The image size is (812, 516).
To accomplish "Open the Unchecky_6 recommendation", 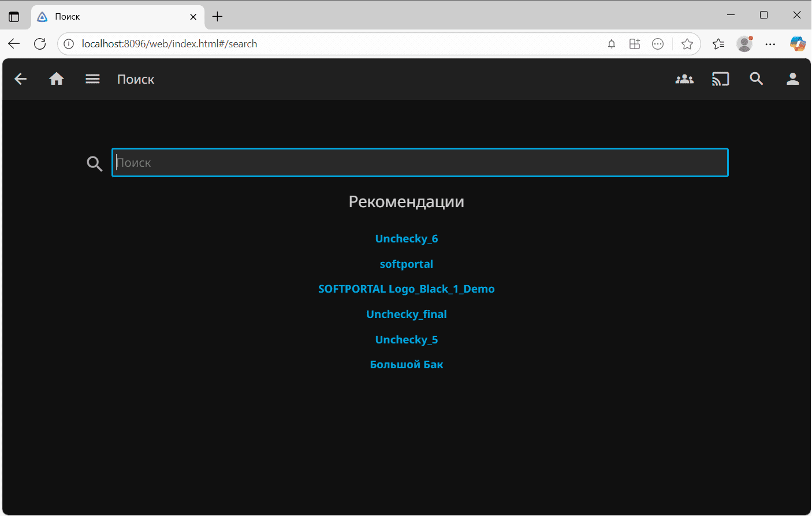I will [407, 239].
